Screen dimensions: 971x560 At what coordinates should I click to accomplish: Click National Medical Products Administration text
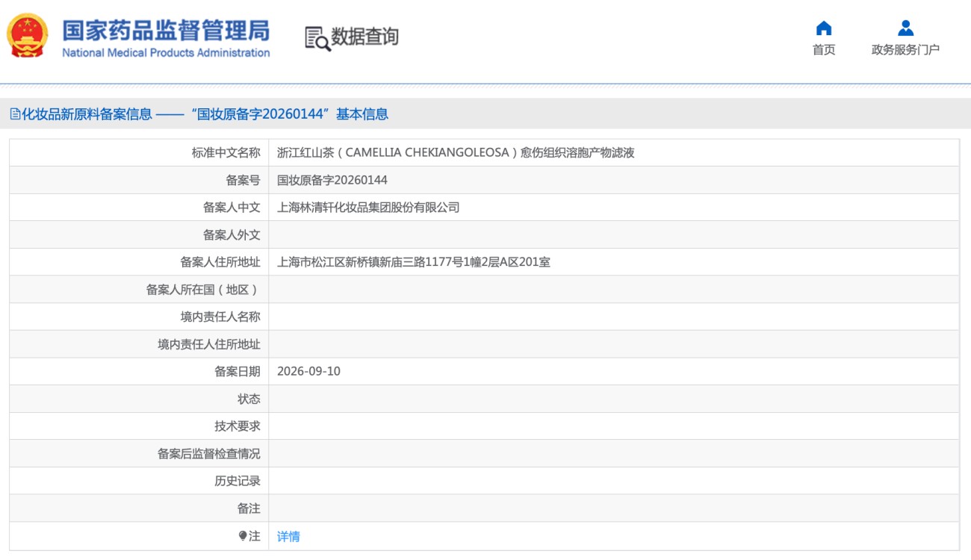[x=166, y=53]
